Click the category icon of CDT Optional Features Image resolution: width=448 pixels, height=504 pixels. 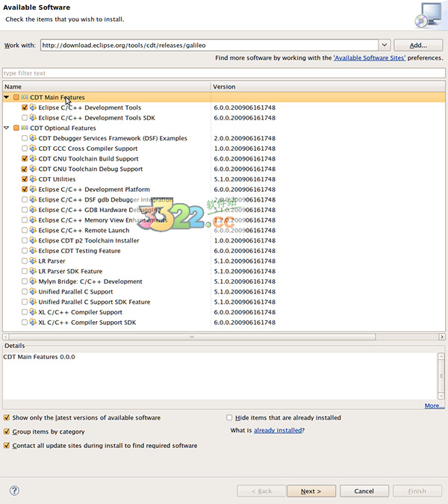[x=25, y=128]
